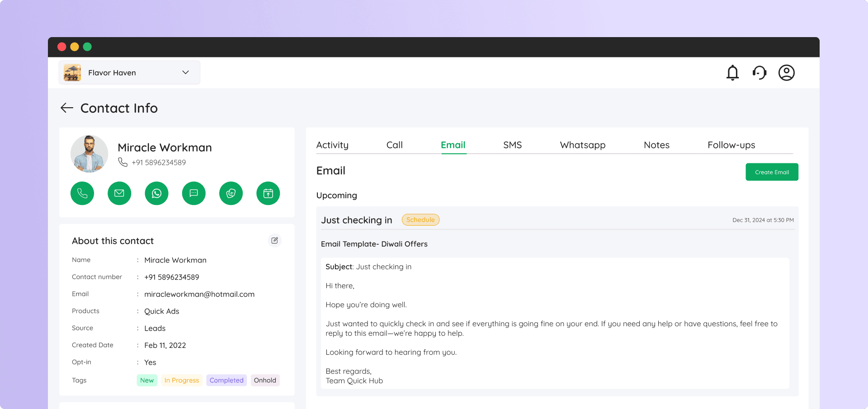This screenshot has height=409, width=868.
Task: Open support headset icon
Action: click(759, 73)
